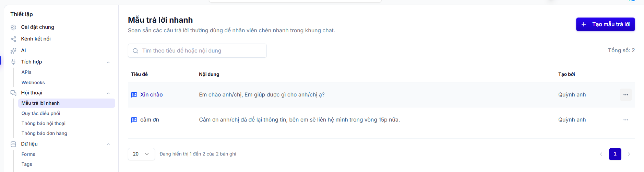Click the Hội thoại chat bubbles icon
The width and height of the screenshot is (644, 172).
click(13, 93)
